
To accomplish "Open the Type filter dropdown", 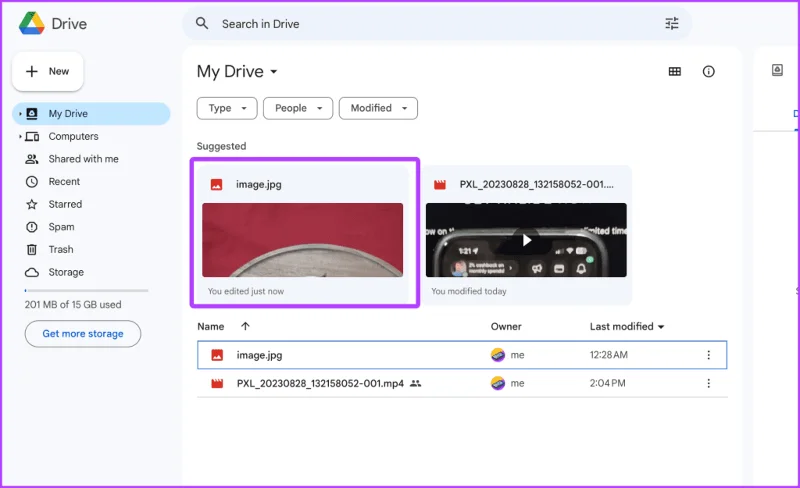I will click(227, 108).
